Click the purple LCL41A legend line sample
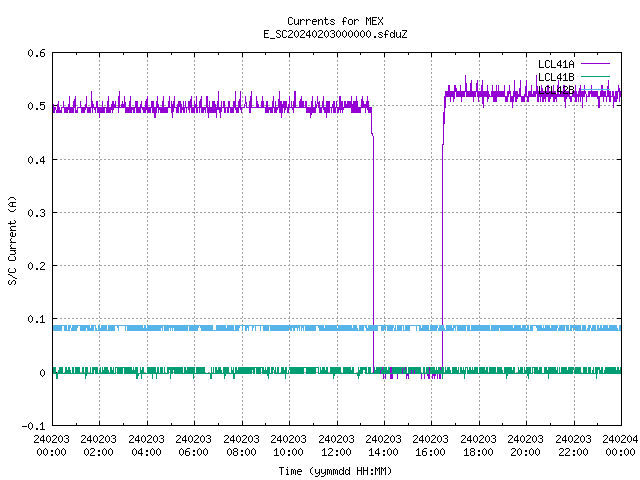Viewport: 640px width, 480px height. click(x=595, y=64)
